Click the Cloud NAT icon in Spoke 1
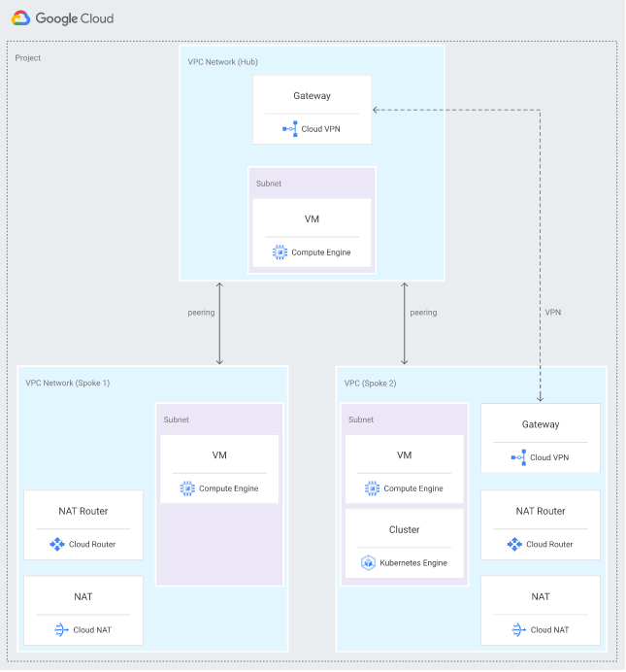The width and height of the screenshot is (626, 672). (x=61, y=630)
